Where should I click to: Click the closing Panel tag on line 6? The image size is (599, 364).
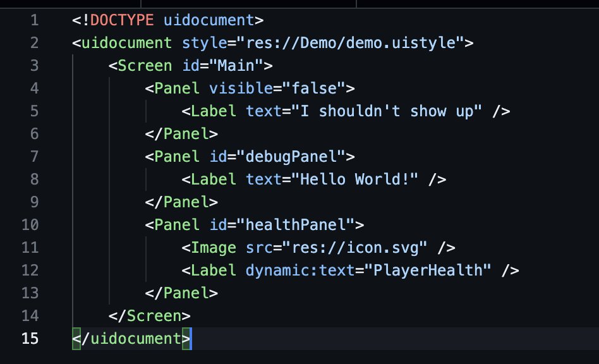click(x=181, y=134)
